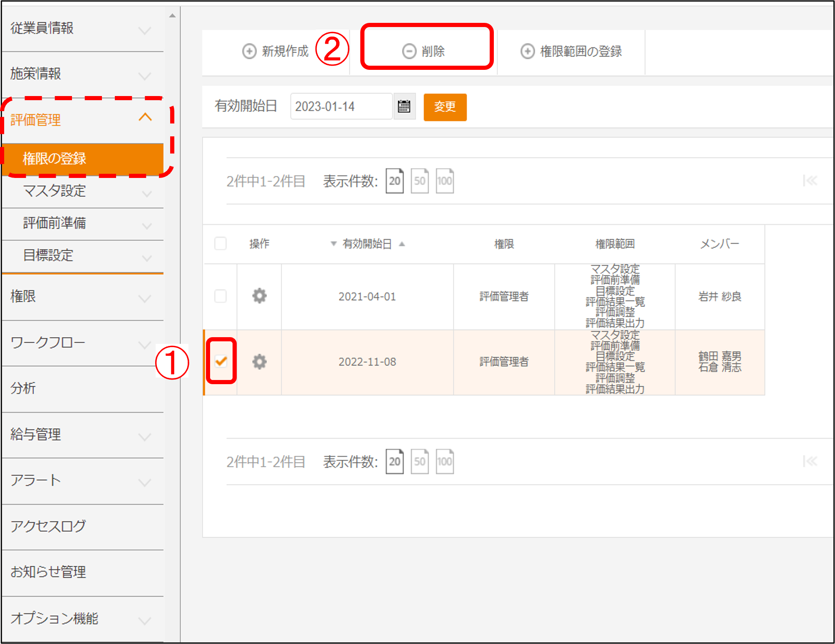Screen dimensions: 835x644
Task: Toggle the select-all checkbox in the table header
Action: pyautogui.click(x=221, y=243)
